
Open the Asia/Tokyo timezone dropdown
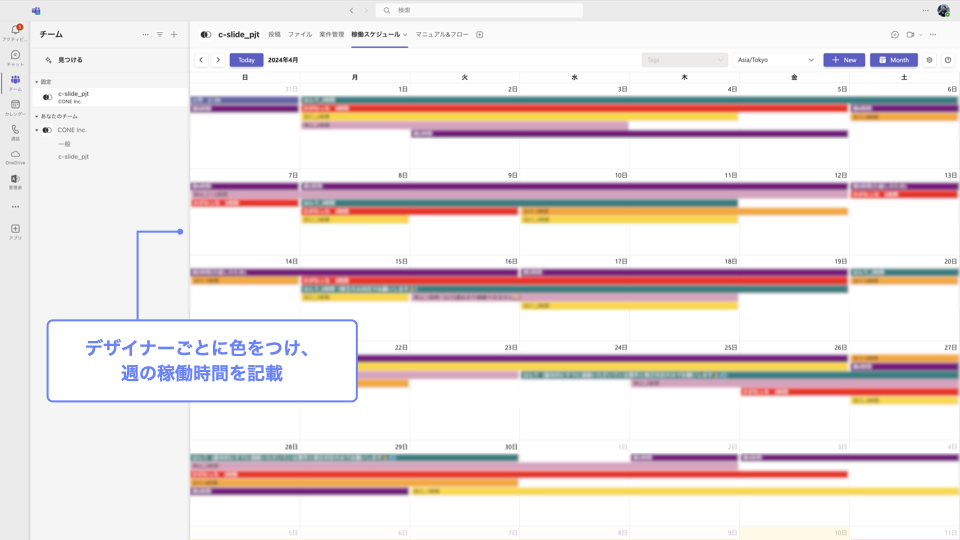click(774, 60)
